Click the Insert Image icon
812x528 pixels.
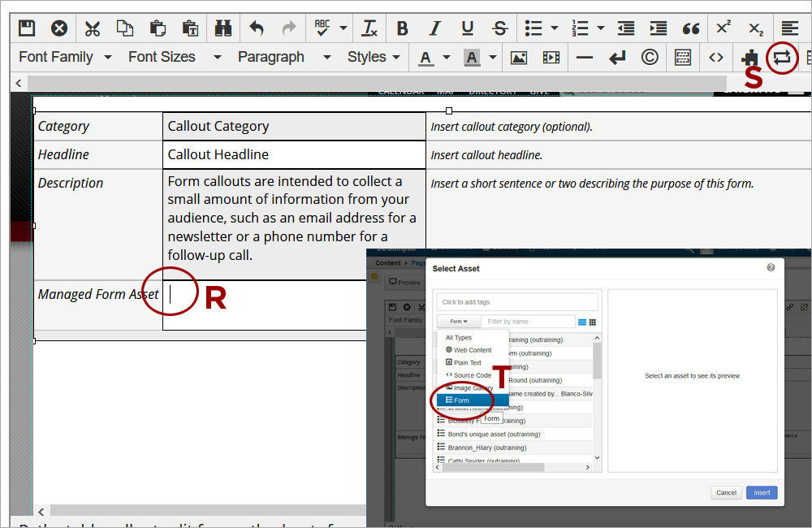[519, 58]
